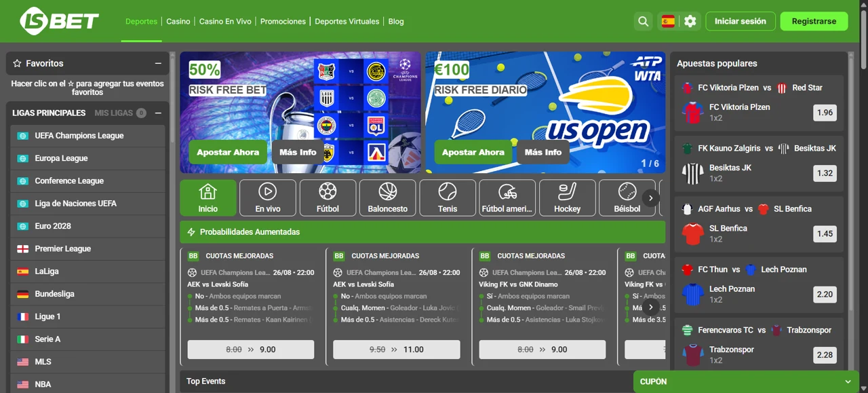This screenshot has height=393, width=868.
Task: Collapse the Ligas Principales section
Action: pyautogui.click(x=158, y=113)
